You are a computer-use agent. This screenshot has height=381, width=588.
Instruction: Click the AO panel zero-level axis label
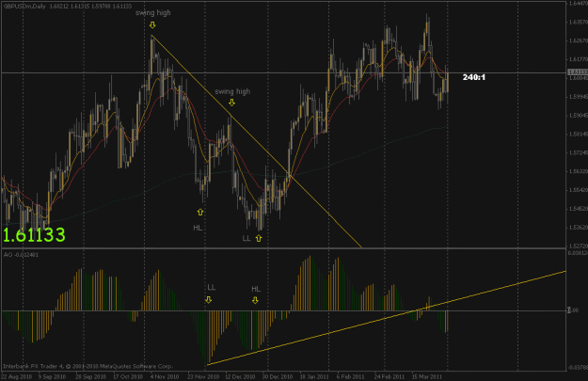click(573, 310)
